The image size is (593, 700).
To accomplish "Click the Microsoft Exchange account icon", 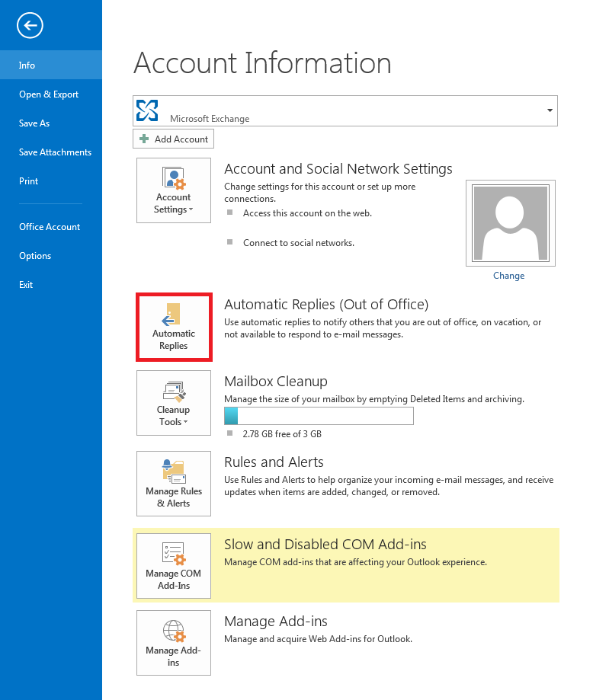I will coord(146,110).
